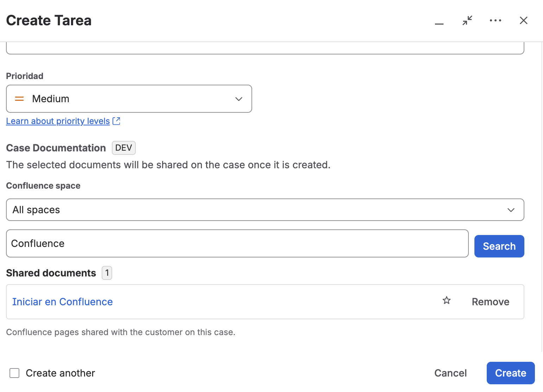
Task: Remove the Iniciar en Confluence shared document
Action: pos(491,302)
